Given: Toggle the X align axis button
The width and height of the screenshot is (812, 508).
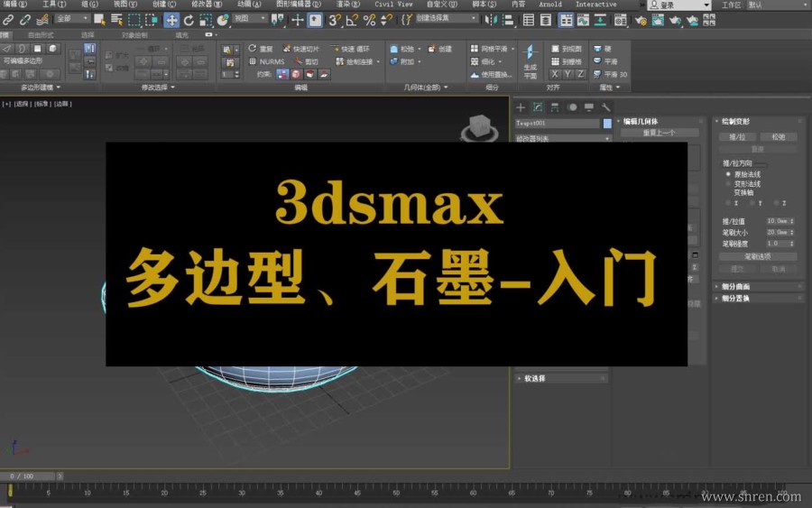Looking at the screenshot, I should coord(555,74).
